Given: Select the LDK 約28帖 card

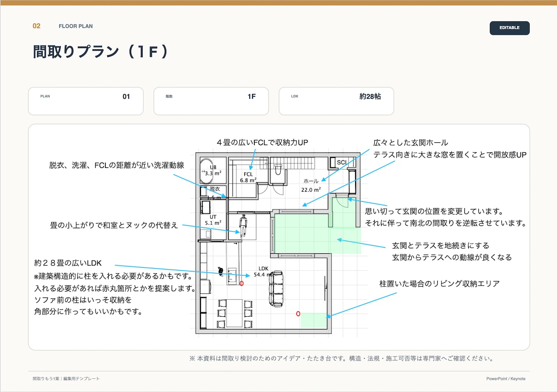Looking at the screenshot, I should pyautogui.click(x=336, y=101).
